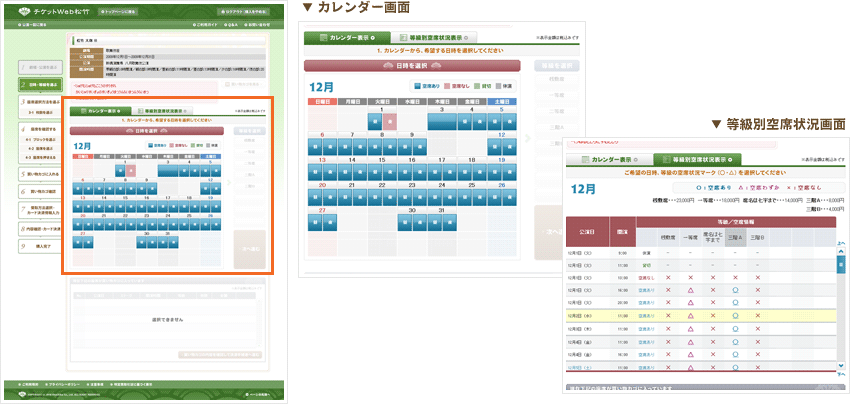Image resolution: width=850 pixels, height=404 pixels.
Task: Select the first slot on December 15
Action: pos(374,172)
